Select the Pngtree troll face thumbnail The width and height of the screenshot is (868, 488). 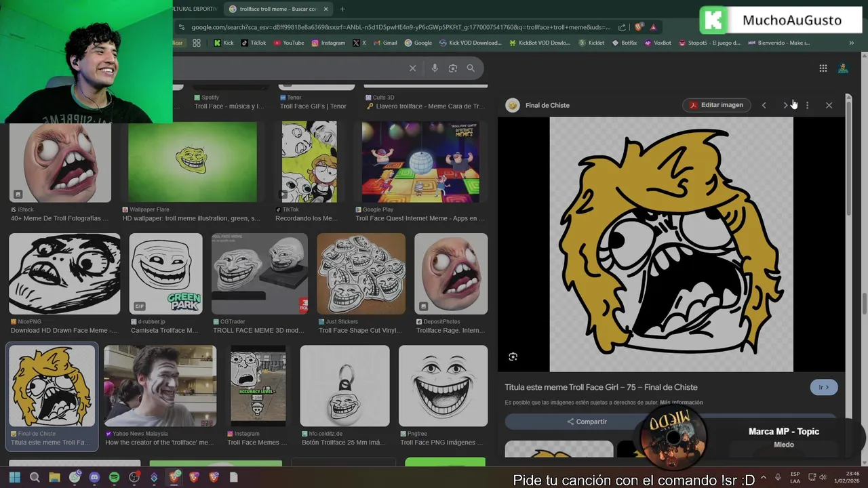443,386
